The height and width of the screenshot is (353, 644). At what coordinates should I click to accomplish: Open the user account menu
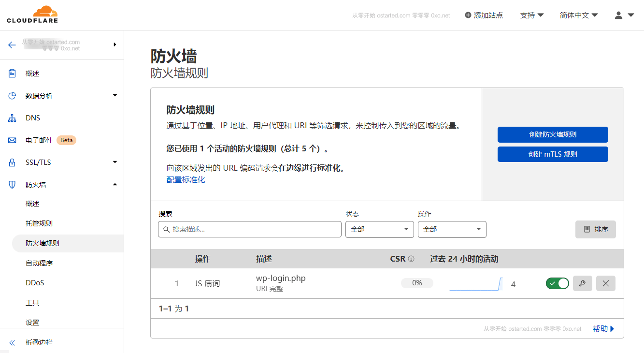tap(624, 15)
